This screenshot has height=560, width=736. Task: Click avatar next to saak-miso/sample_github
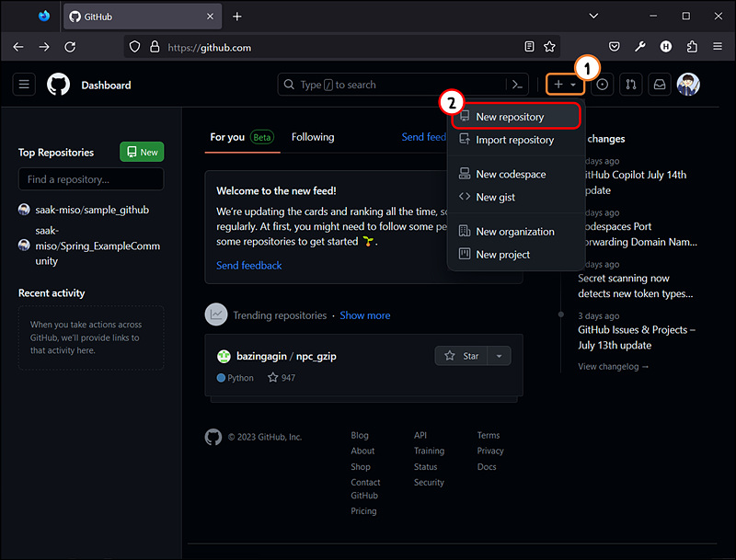[24, 210]
